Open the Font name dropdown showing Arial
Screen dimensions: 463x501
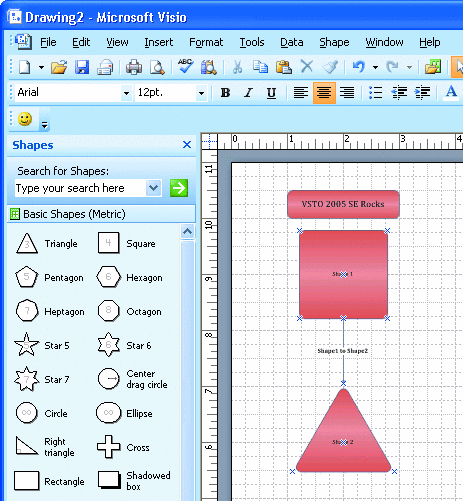coord(126,93)
